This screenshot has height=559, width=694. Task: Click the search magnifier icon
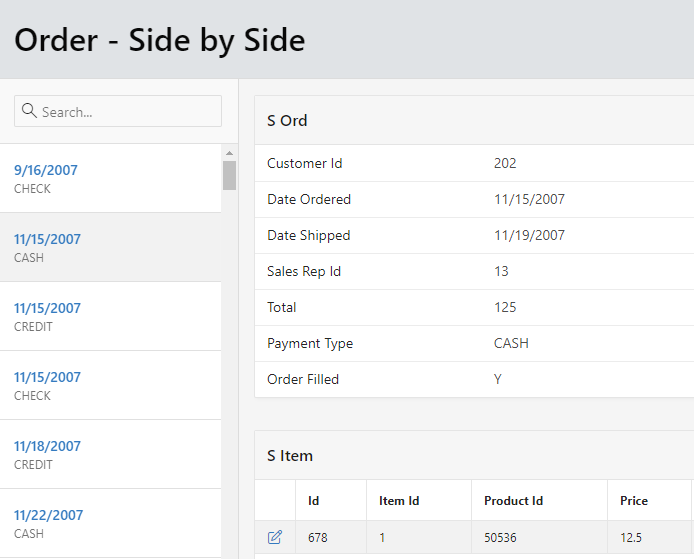[x=29, y=111]
